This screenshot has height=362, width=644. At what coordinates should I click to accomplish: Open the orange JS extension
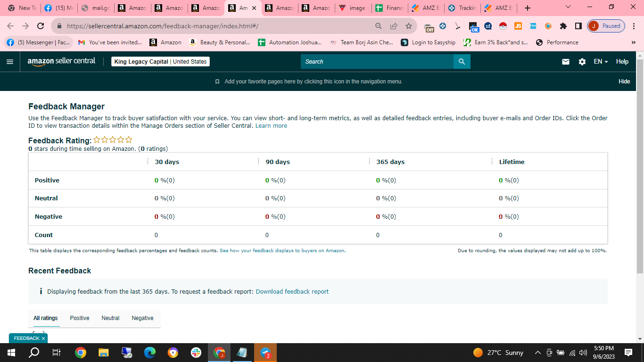(518, 26)
